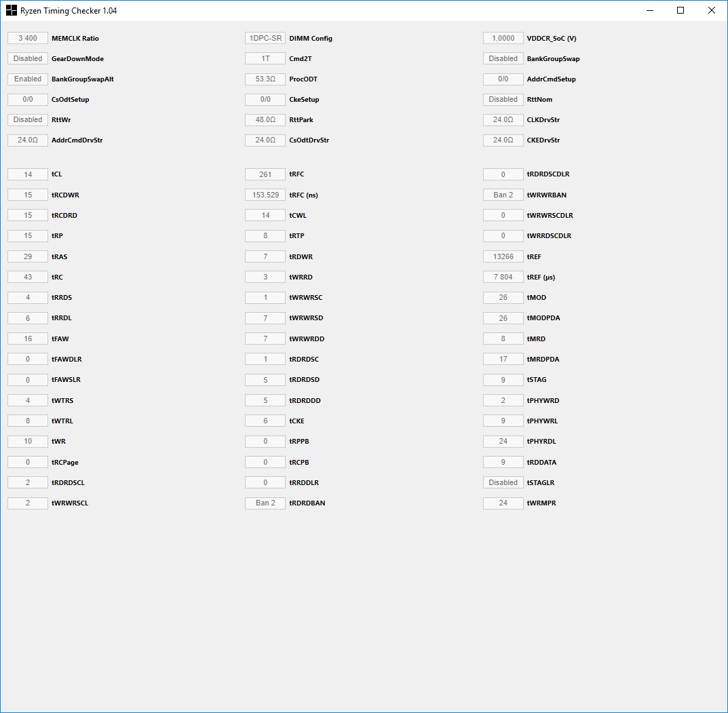The width and height of the screenshot is (728, 713).
Task: Click the tWRWRBAN Ban 2 field
Action: point(503,195)
